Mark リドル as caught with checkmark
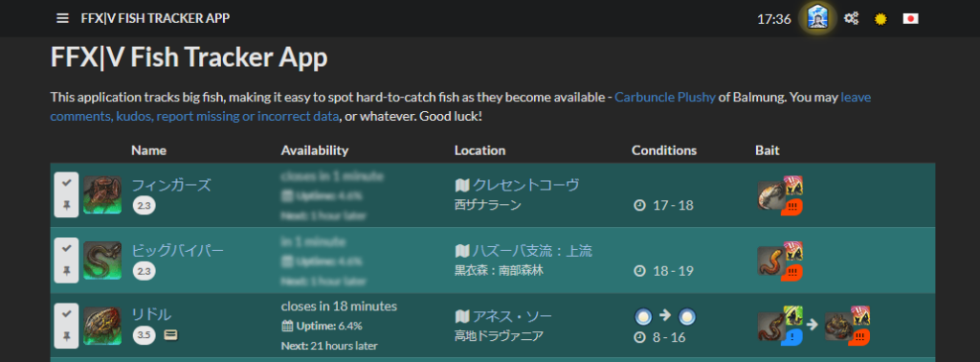This screenshot has height=362, width=980. 67,314
